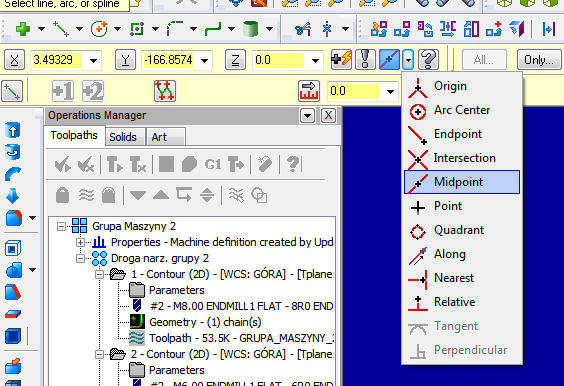Open the AutoCursor configuration exclamation icon
This screenshot has width=564, height=386.
pyautogui.click(x=365, y=59)
